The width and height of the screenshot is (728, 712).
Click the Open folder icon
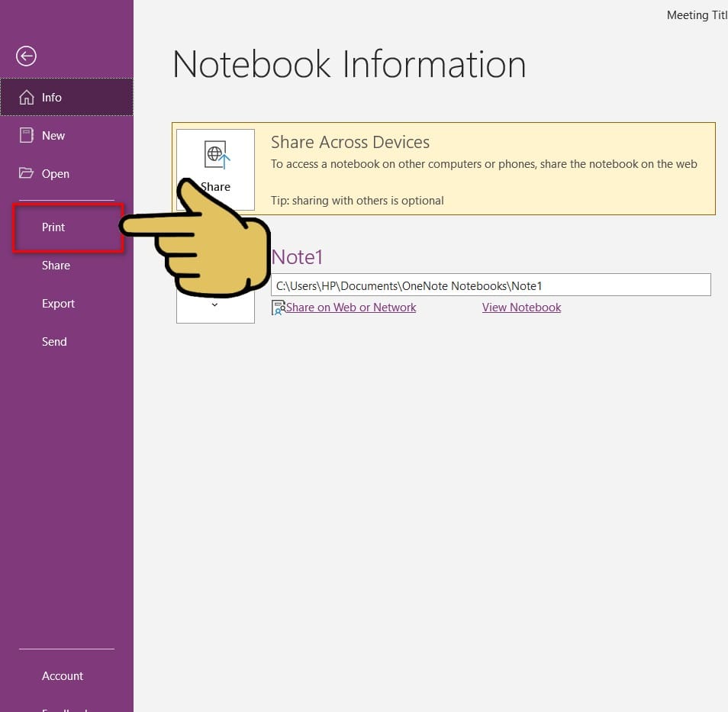coord(26,173)
